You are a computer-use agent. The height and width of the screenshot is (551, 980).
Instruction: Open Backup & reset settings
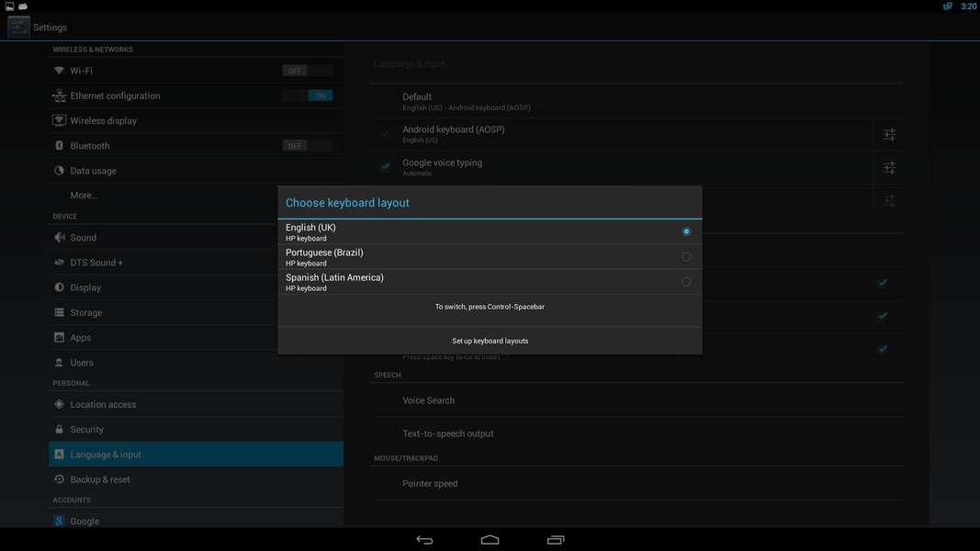click(x=197, y=479)
